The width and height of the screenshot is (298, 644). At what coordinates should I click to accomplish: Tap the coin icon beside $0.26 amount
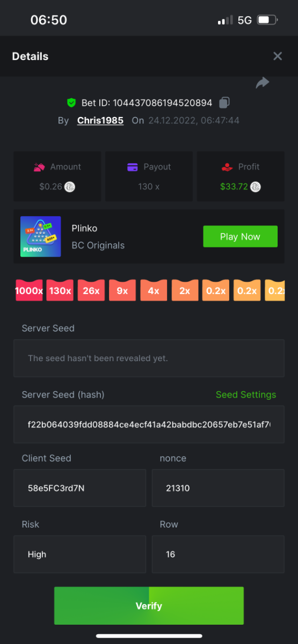70,187
